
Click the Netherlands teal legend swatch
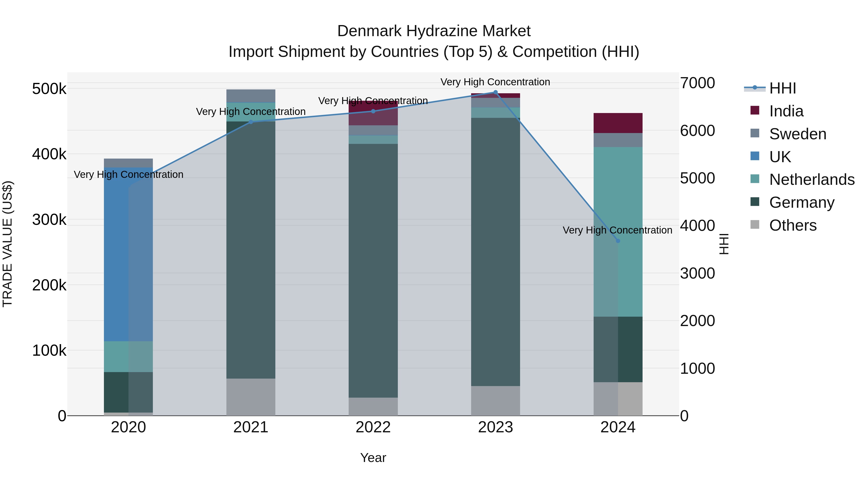[x=755, y=179]
